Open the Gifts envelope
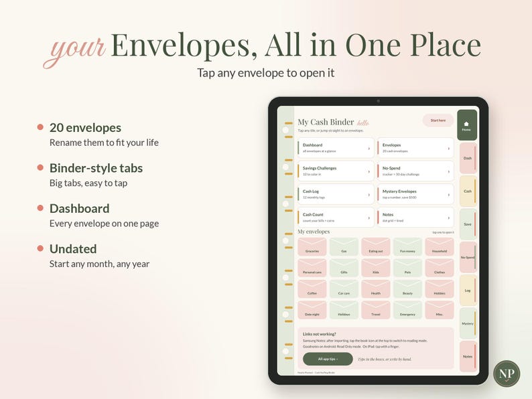This screenshot has width=532, height=399. coord(344,268)
